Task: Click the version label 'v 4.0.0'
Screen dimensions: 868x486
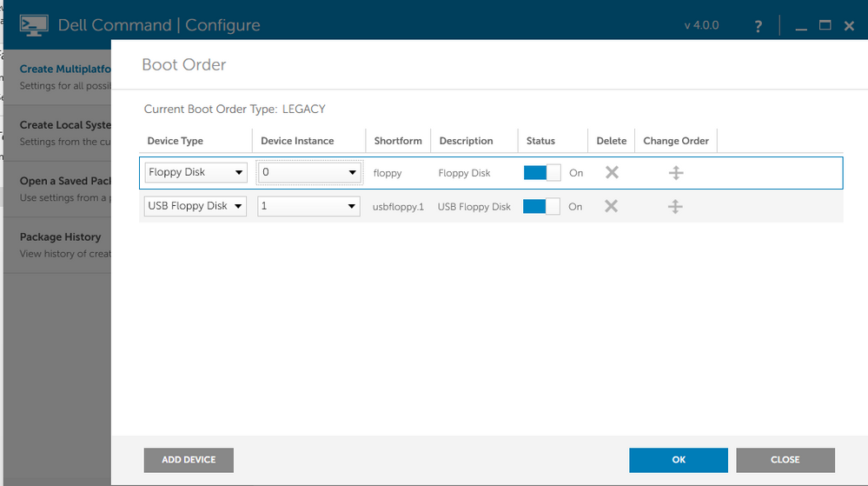Action: click(x=701, y=25)
